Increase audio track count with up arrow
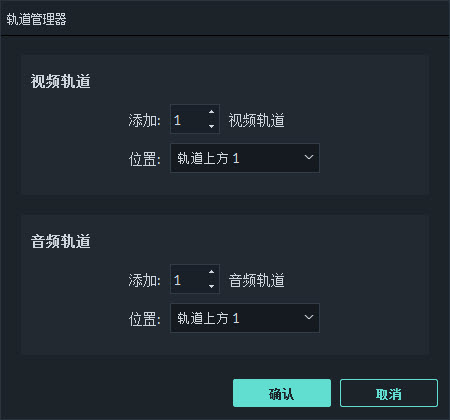450x420 pixels. coord(211,272)
